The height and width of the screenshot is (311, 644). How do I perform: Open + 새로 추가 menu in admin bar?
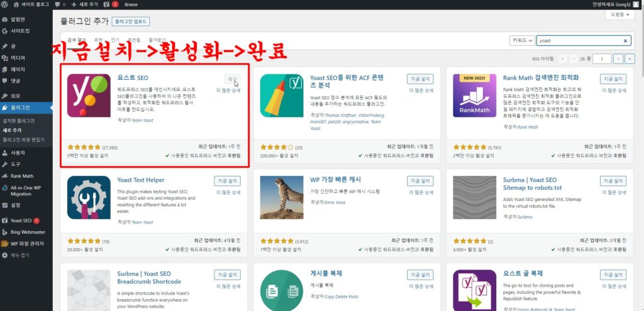[85, 4]
